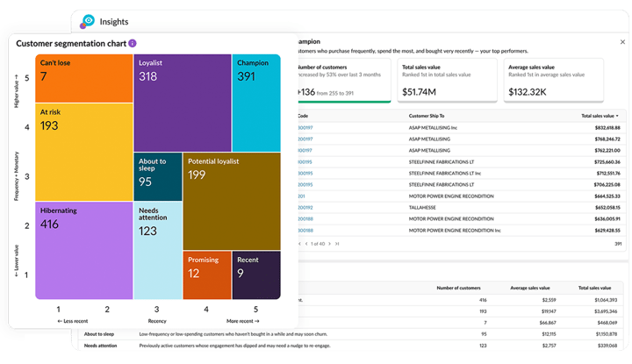The image size is (632, 364).
Task: Open code link in the $725,660.36 row
Action: (x=305, y=162)
